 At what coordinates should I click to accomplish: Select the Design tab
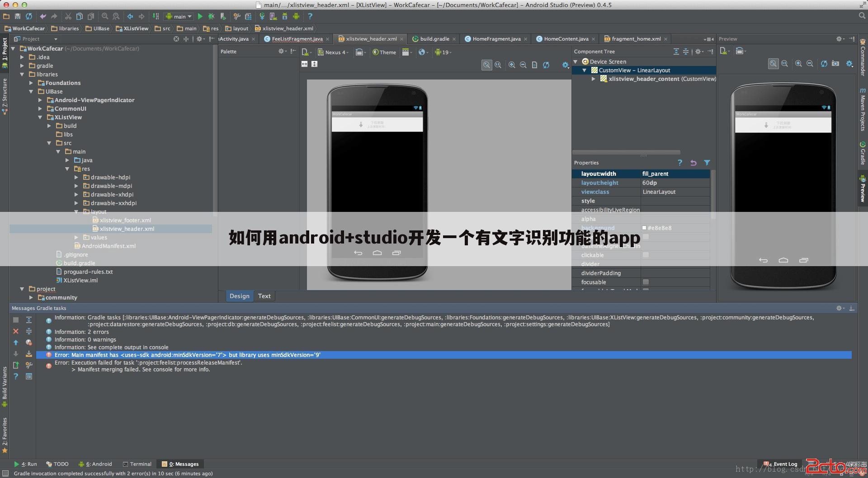point(239,296)
